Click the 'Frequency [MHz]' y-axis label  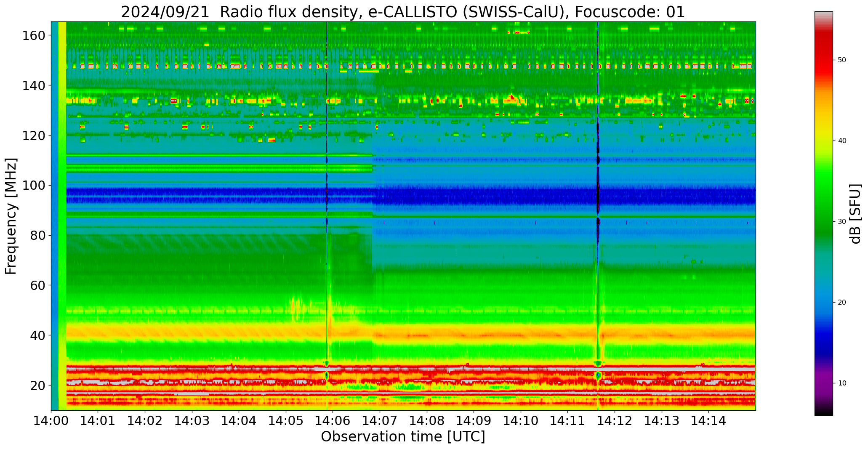click(11, 216)
